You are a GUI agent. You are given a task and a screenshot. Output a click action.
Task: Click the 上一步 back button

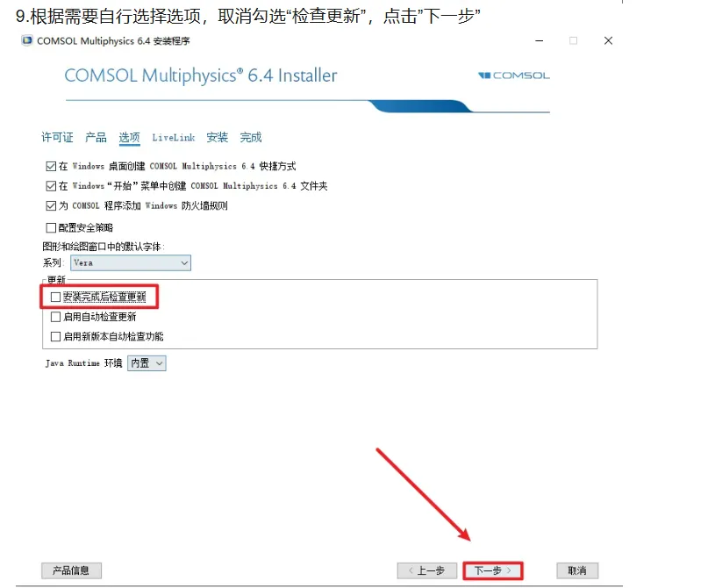[427, 570]
